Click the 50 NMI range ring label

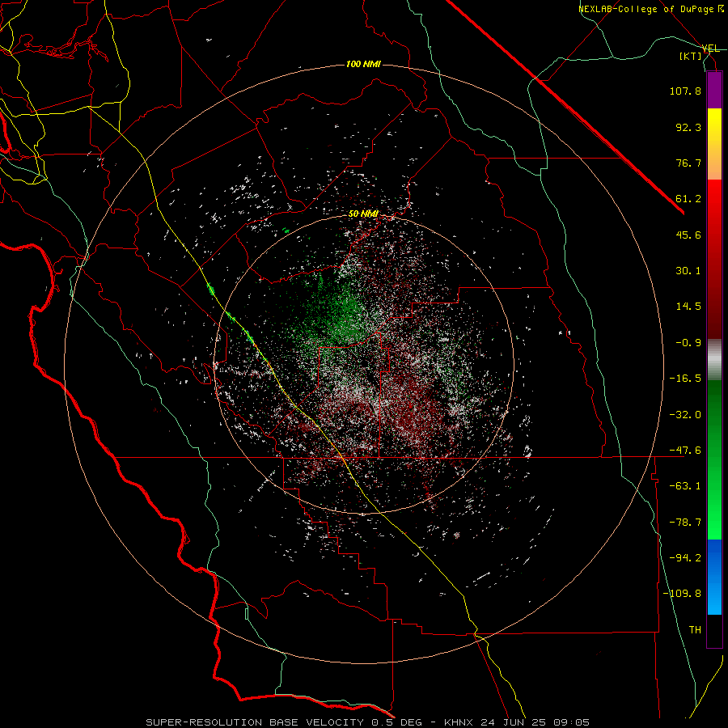click(363, 214)
